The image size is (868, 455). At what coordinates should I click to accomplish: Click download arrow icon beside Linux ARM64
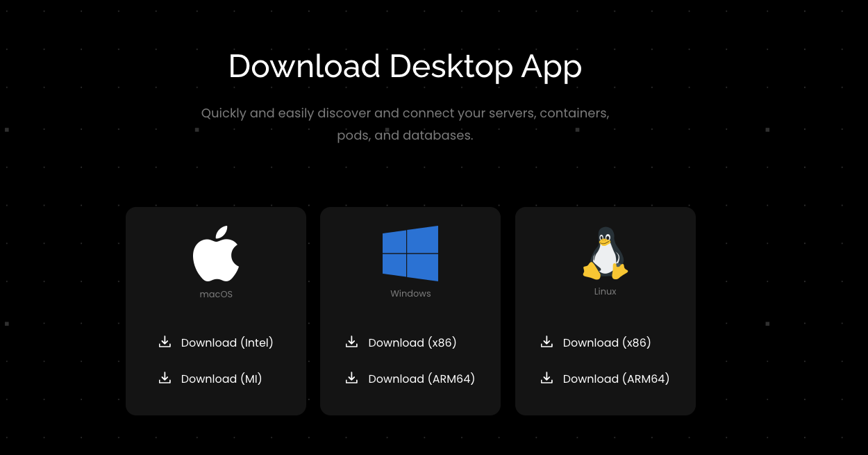tap(546, 378)
